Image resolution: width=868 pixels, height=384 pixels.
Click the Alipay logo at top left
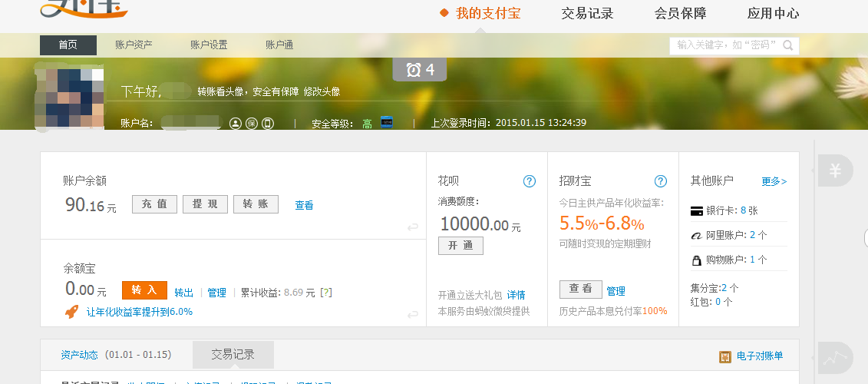point(84,9)
